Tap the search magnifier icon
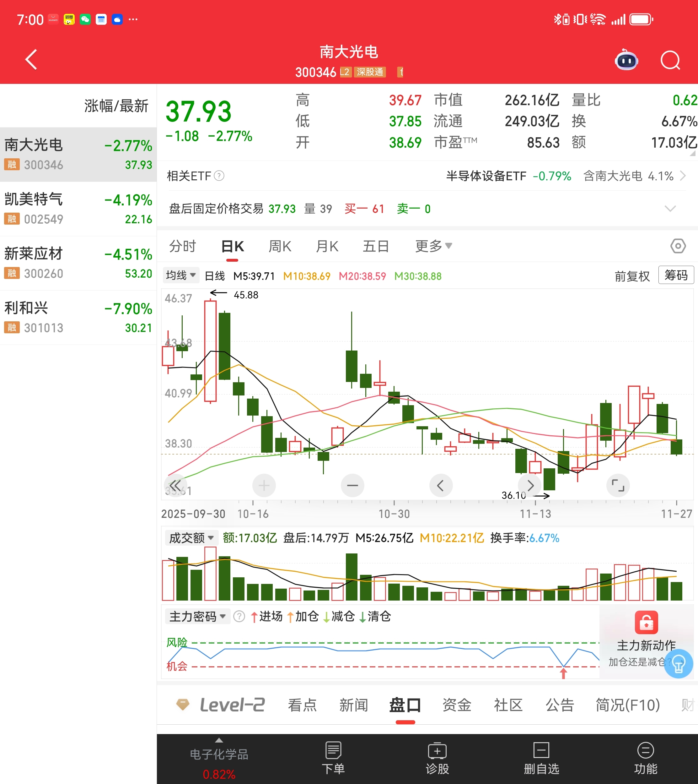The image size is (698, 784). click(x=670, y=60)
